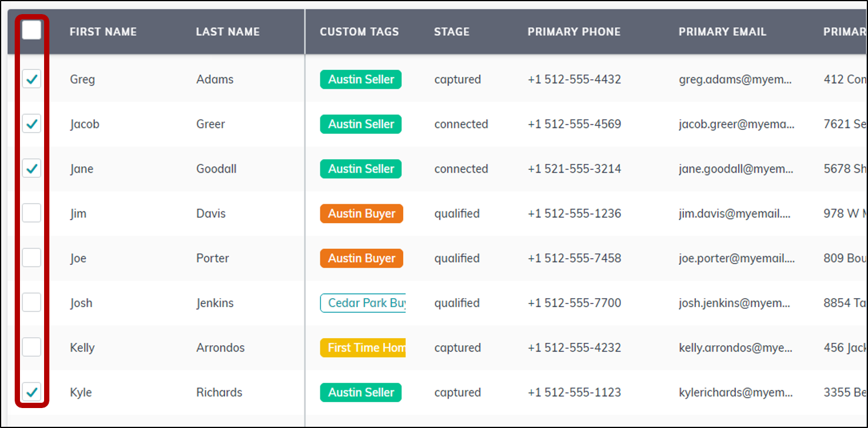Select Kelly Arrondos's row checkbox

pyautogui.click(x=31, y=346)
